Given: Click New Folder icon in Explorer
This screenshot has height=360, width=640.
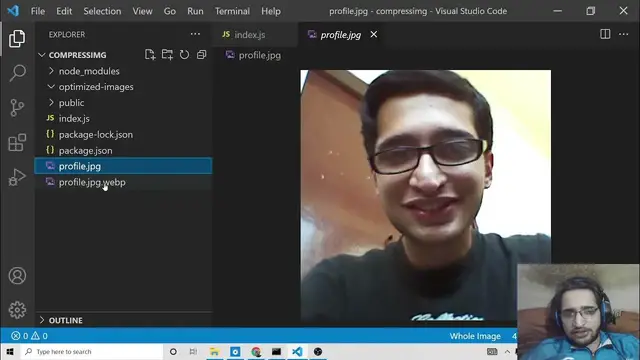Looking at the screenshot, I should click(167, 55).
